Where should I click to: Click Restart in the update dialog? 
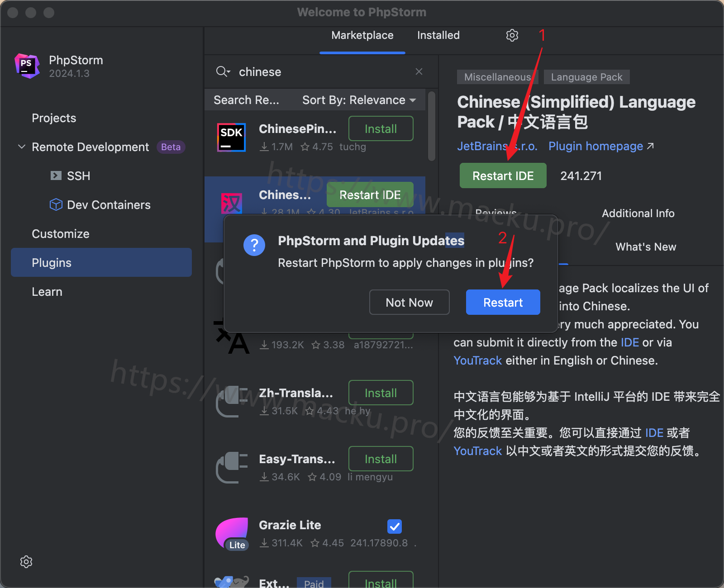[x=503, y=302]
